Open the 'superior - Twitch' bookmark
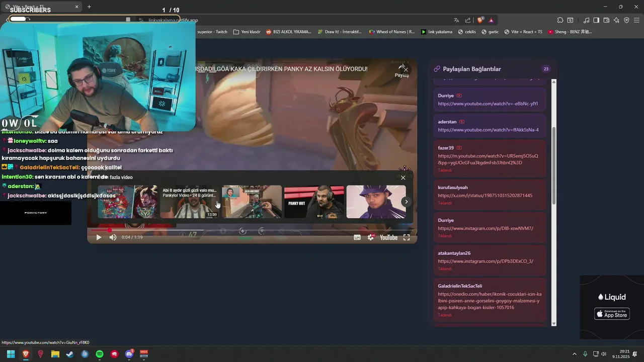This screenshot has width=644, height=362. tap(212, 32)
